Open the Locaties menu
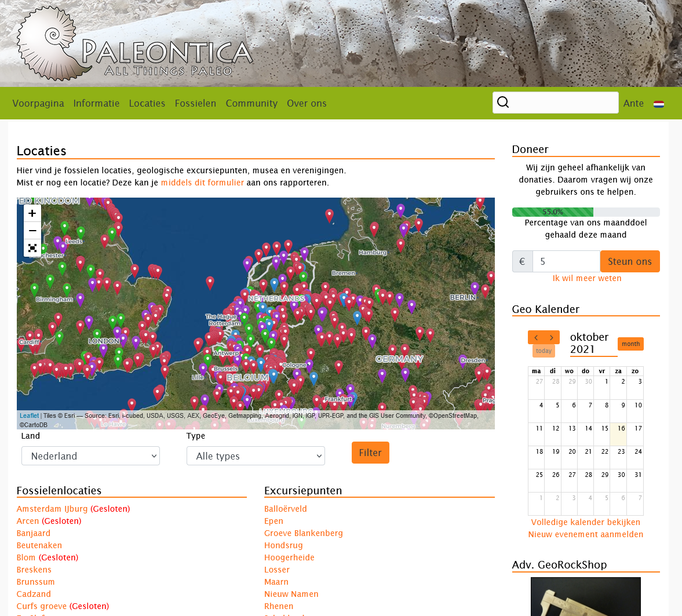This screenshot has height=616, width=682. [x=147, y=103]
